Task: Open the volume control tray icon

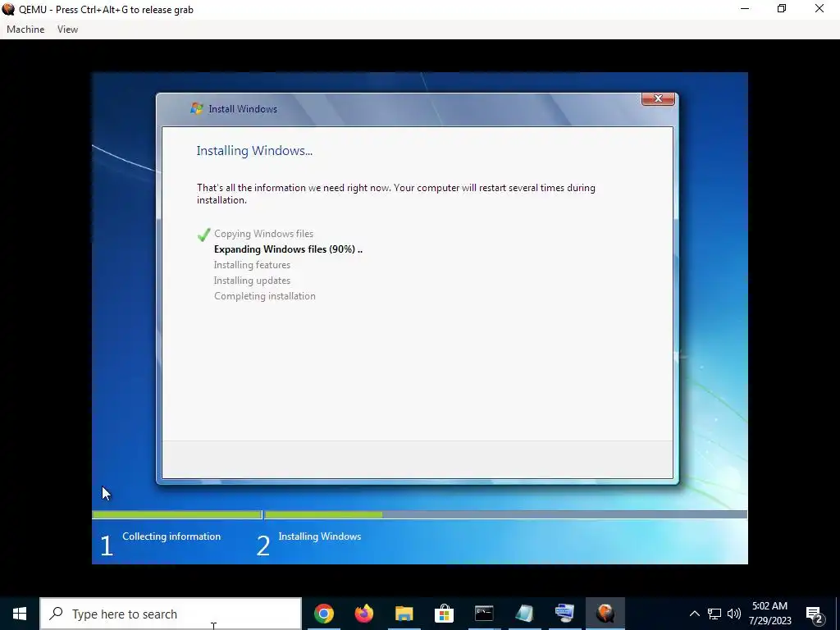Action: [734, 614]
